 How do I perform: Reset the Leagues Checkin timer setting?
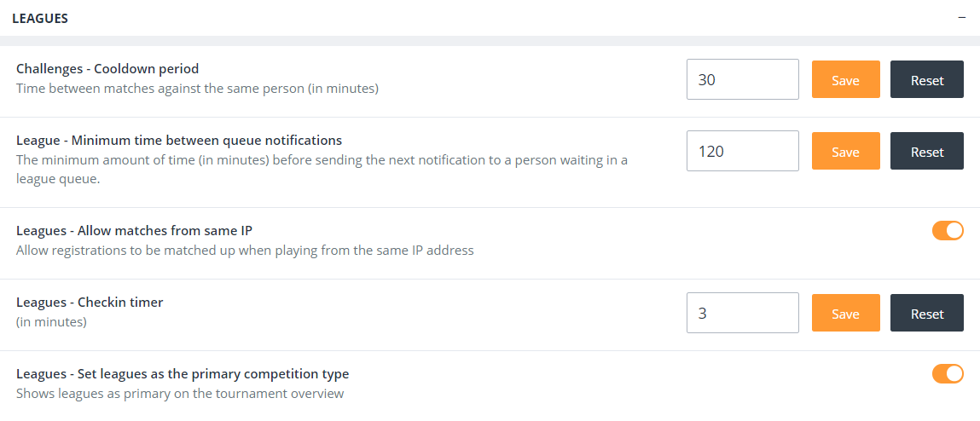(x=927, y=313)
